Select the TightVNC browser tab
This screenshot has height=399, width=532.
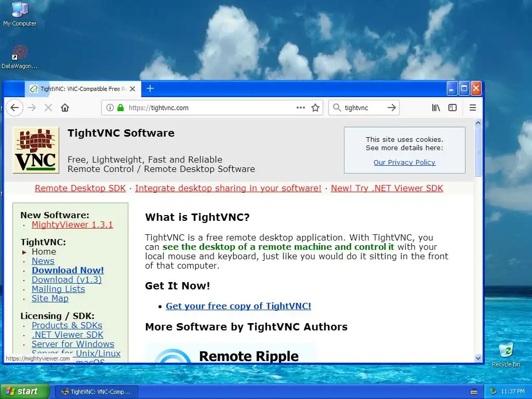pos(83,89)
